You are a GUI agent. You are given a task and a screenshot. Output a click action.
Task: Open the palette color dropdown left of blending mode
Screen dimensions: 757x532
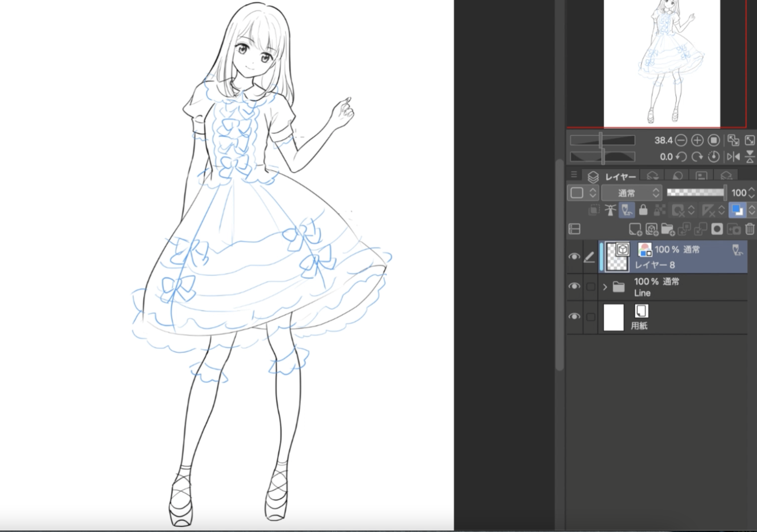pos(583,193)
